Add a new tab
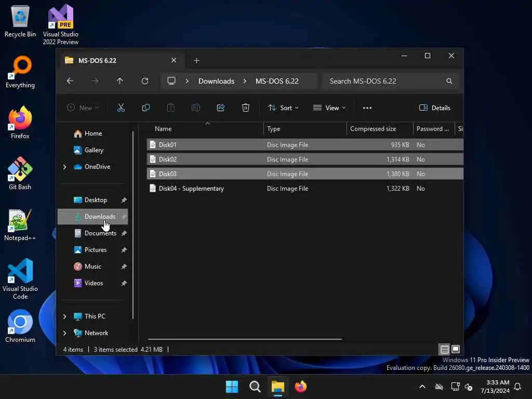 point(196,60)
